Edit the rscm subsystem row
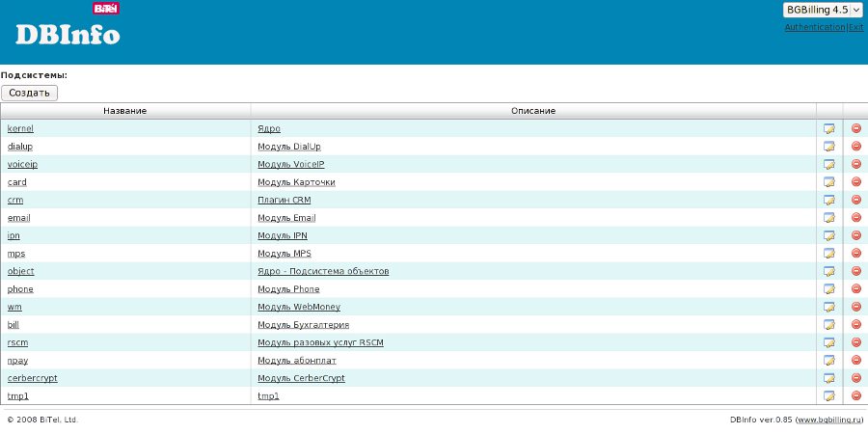This screenshot has width=868, height=434. [829, 342]
